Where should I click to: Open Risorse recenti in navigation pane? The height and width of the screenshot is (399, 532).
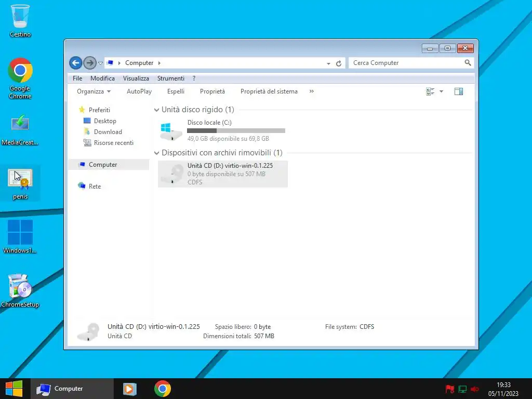pos(114,143)
